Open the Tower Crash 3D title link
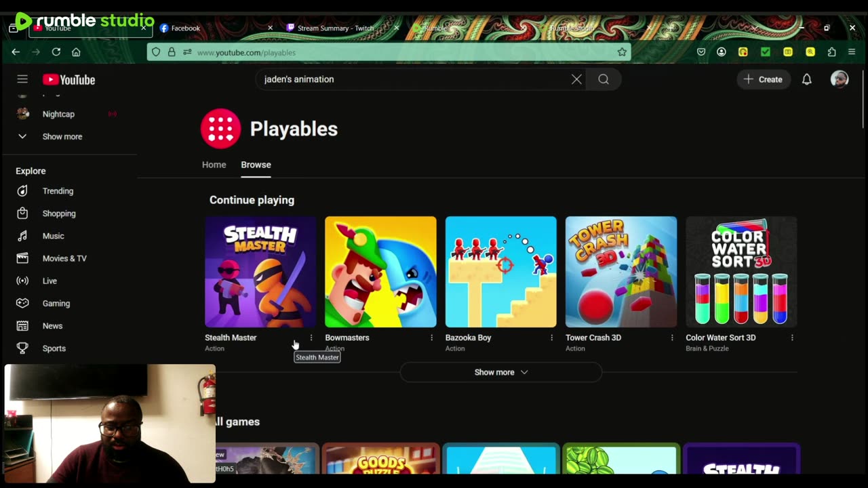Image resolution: width=868 pixels, height=488 pixels. pyautogui.click(x=593, y=338)
